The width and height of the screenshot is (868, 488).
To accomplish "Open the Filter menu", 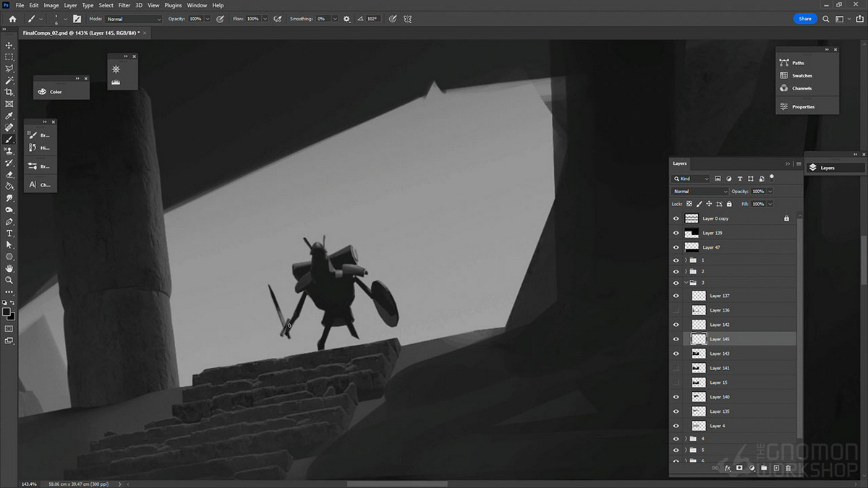I will pos(124,5).
